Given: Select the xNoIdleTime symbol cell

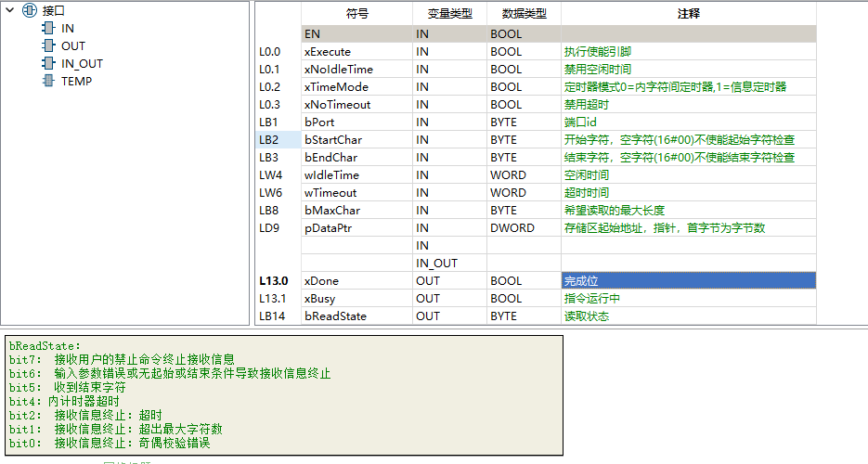Looking at the screenshot, I should click(x=357, y=69).
